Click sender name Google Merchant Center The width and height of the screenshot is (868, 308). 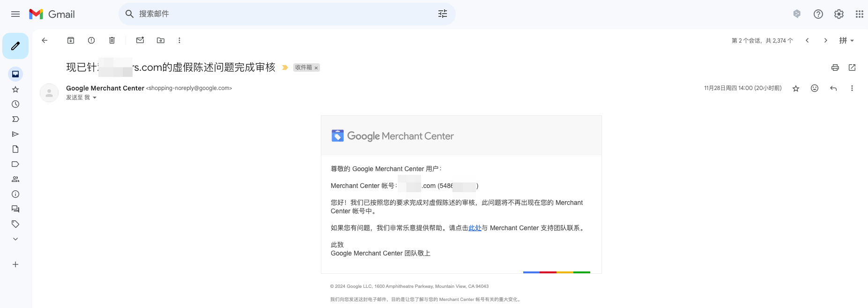coord(105,88)
